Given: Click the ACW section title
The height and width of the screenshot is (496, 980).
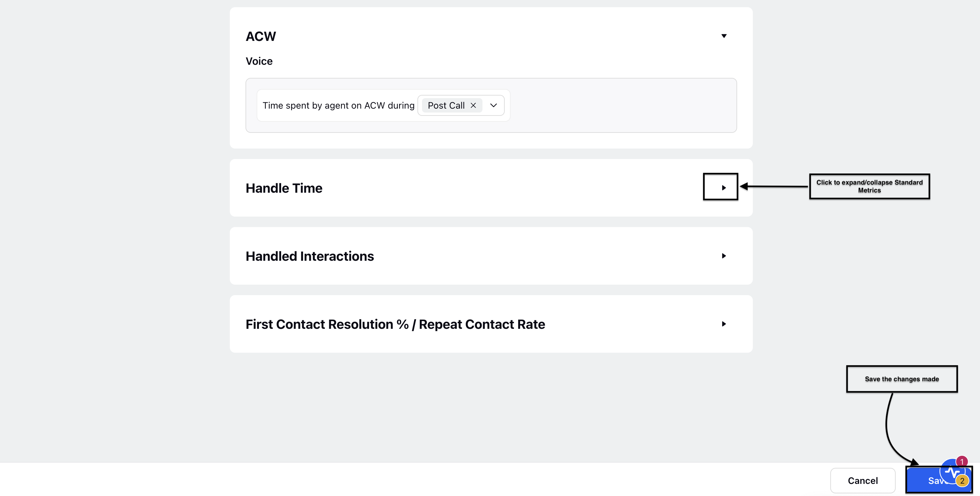Looking at the screenshot, I should tap(261, 36).
